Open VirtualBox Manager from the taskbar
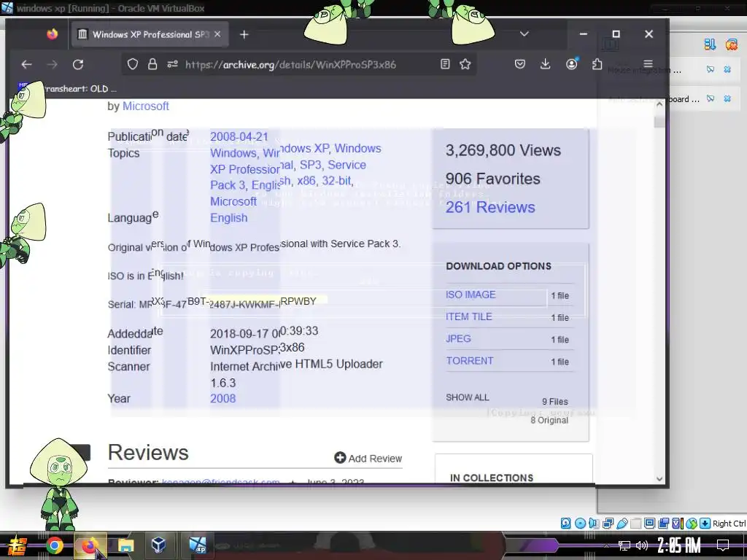 point(158,545)
